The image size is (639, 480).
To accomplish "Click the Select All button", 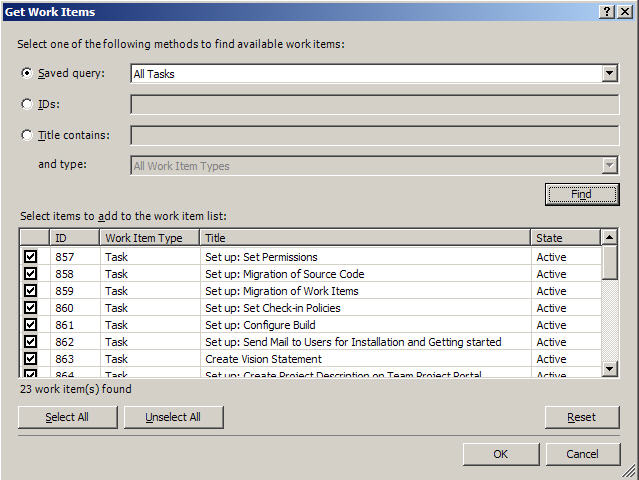I will coord(68,417).
